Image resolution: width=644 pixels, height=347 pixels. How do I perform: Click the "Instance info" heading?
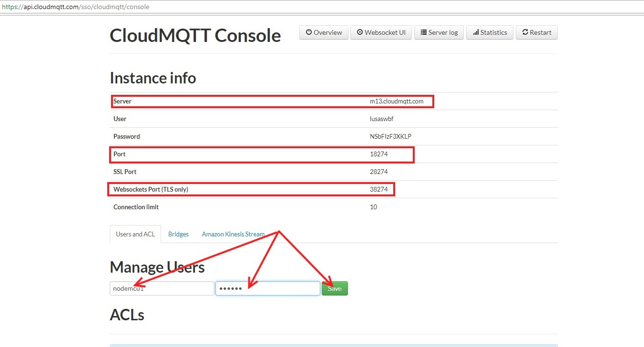pos(153,78)
